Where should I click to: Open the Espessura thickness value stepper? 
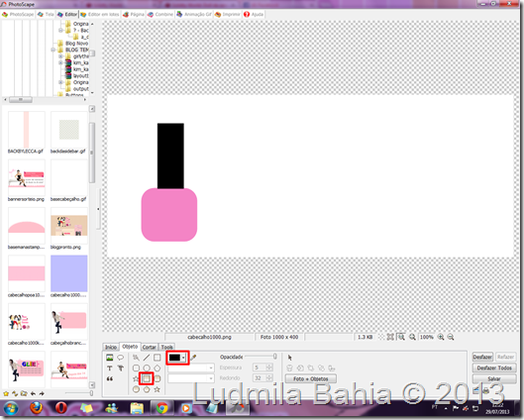coord(269,367)
